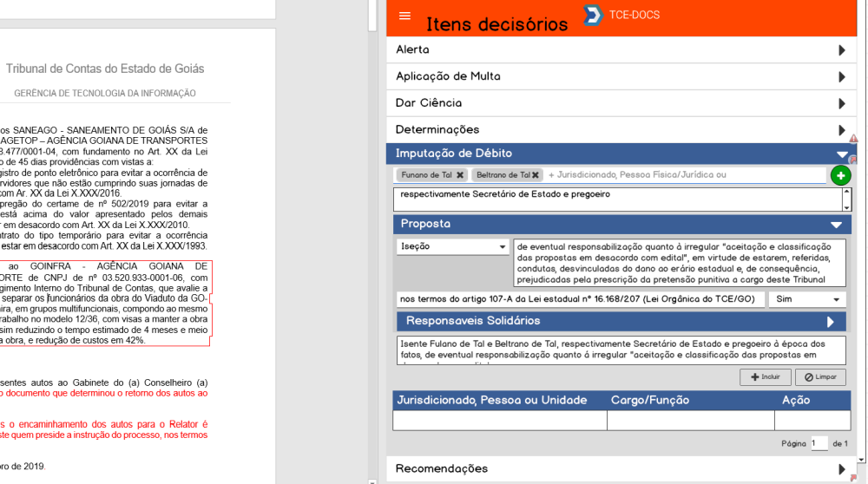Click the Página number field

pyautogui.click(x=819, y=443)
